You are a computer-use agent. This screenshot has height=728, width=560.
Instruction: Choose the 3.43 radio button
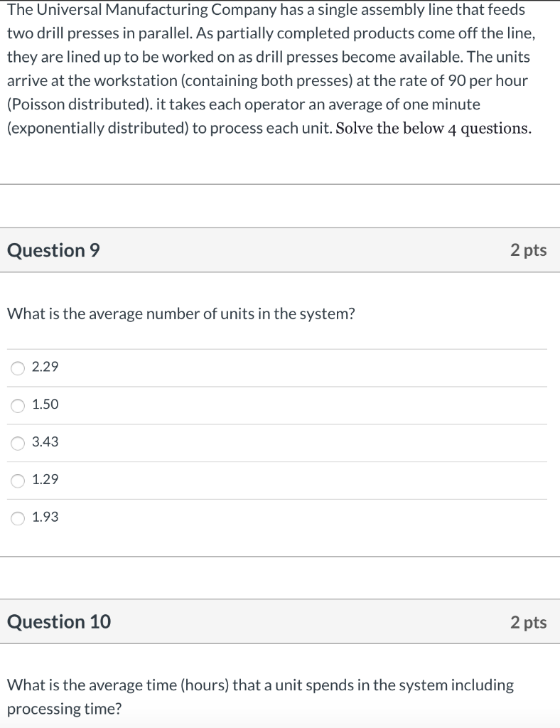16,442
